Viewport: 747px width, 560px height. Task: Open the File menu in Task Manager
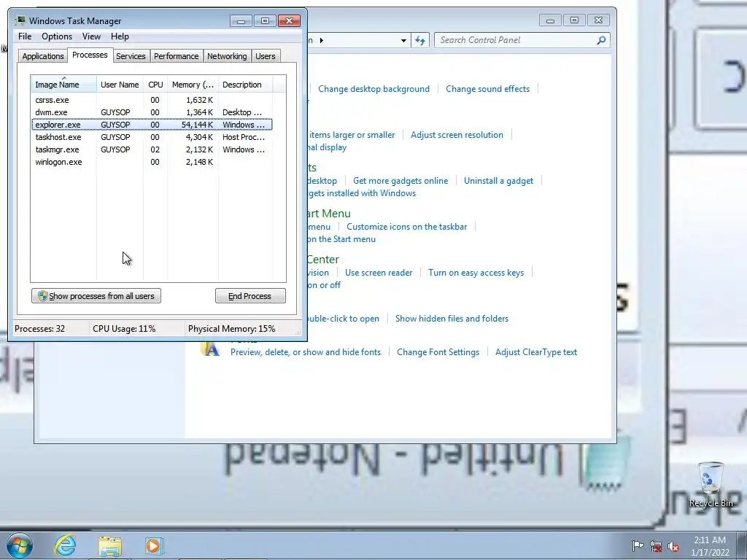click(x=25, y=36)
